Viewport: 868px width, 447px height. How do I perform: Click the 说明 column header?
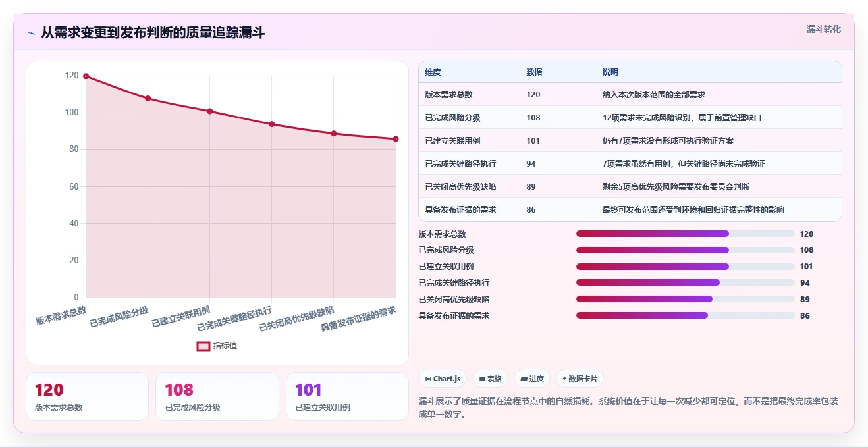click(x=610, y=72)
